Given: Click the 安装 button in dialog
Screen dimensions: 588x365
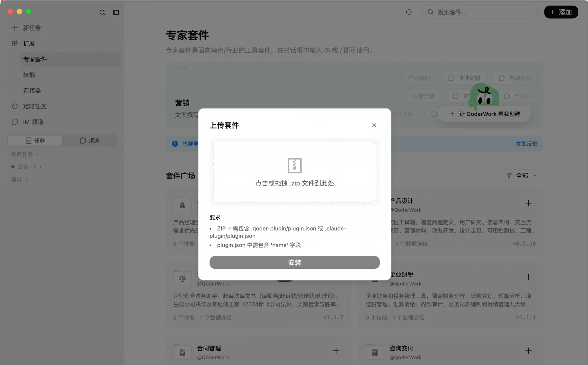Looking at the screenshot, I should pyautogui.click(x=295, y=262).
